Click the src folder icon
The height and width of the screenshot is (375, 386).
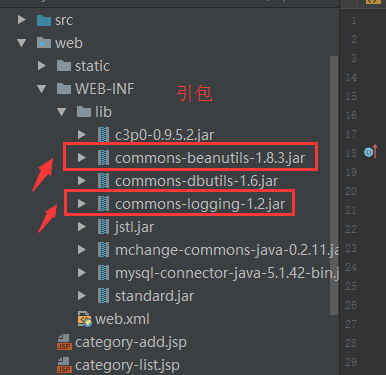coord(44,20)
